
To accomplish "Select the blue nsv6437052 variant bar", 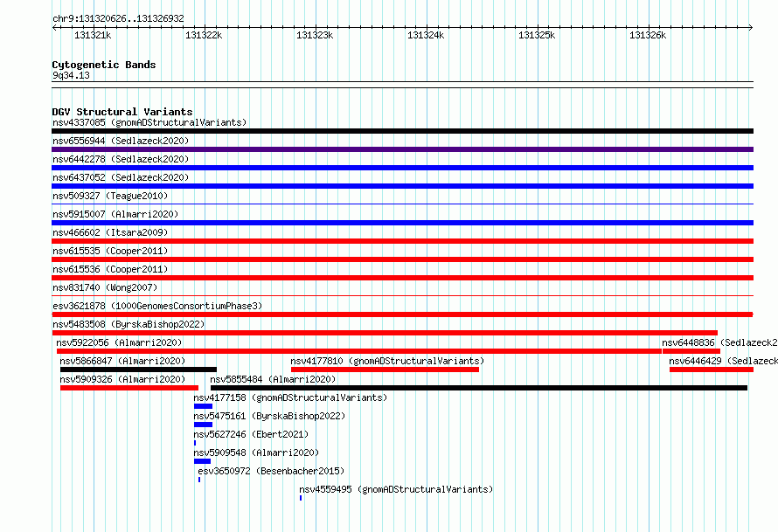I will 402,186.
